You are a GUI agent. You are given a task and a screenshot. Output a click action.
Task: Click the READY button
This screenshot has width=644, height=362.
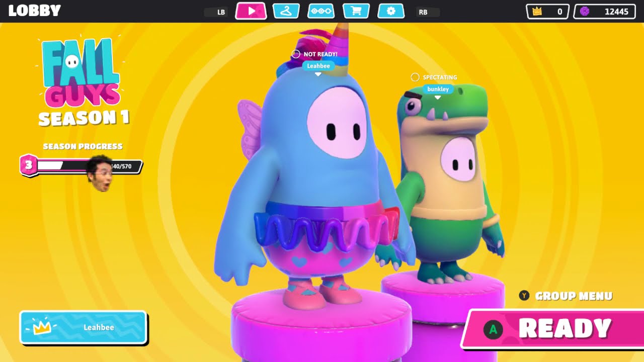[x=553, y=329]
